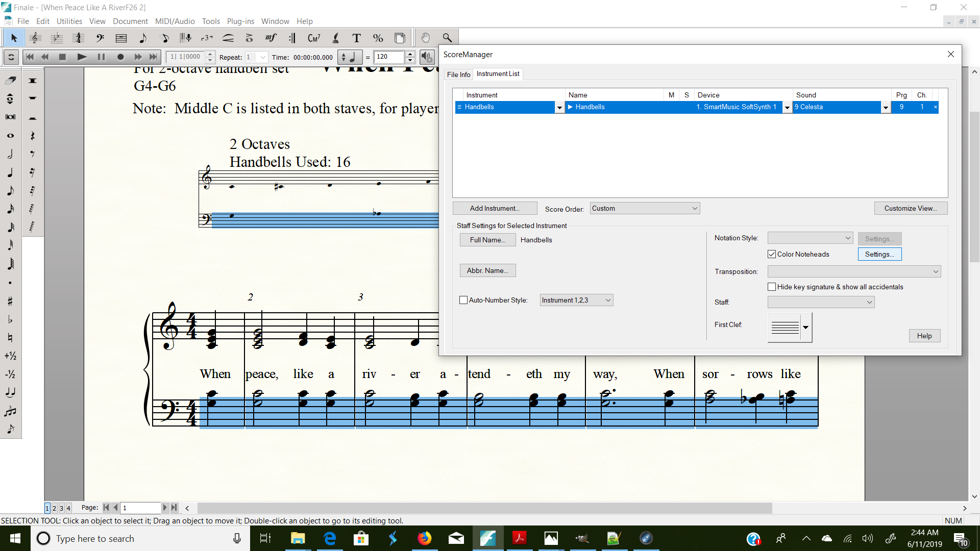Select the Key Signature tool
This screenshot has width=980, height=551.
tap(57, 38)
